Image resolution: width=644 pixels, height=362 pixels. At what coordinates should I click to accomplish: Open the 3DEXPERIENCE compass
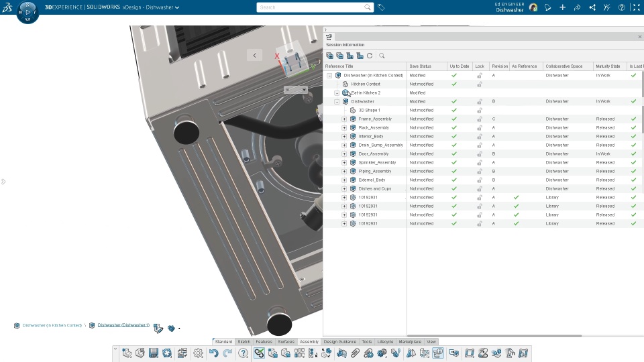(28, 12)
